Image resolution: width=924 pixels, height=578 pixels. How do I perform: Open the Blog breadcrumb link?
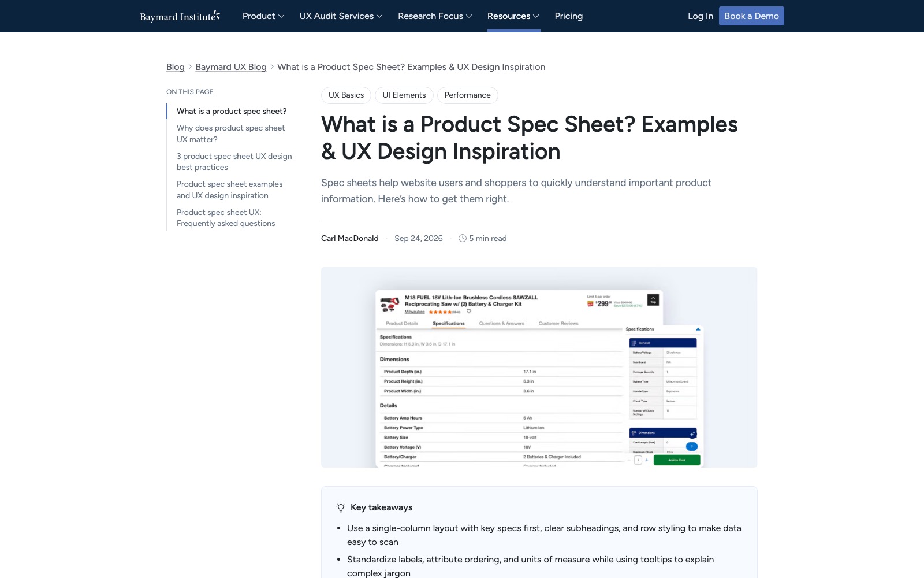[x=176, y=67]
